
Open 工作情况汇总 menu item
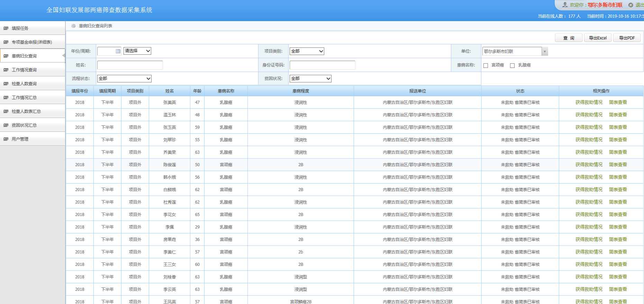tap(33, 98)
